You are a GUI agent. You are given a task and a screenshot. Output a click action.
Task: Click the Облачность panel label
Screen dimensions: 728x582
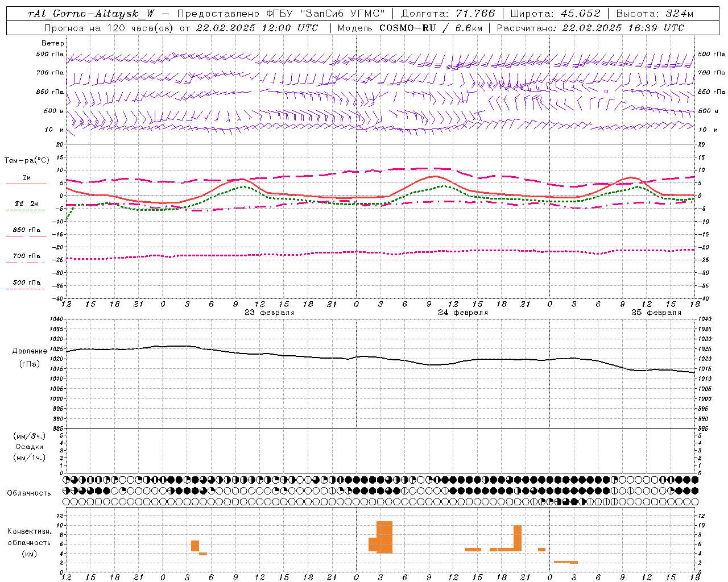pyautogui.click(x=29, y=493)
